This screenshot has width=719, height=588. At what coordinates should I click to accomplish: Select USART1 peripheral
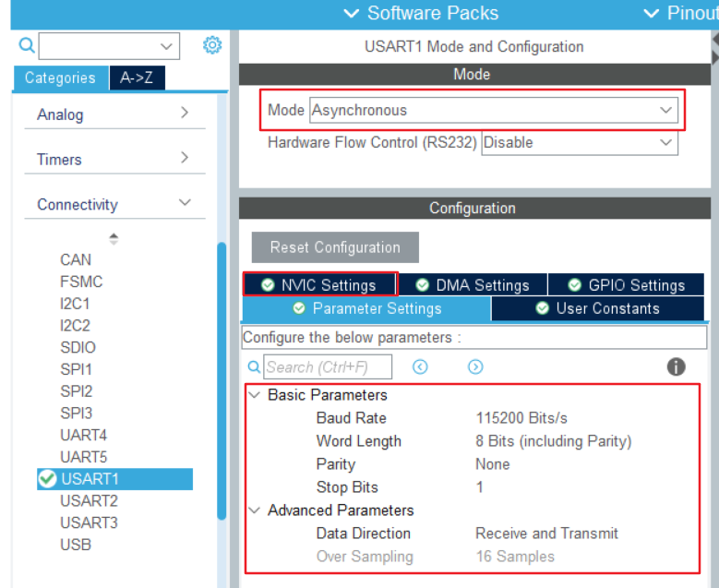point(114,479)
